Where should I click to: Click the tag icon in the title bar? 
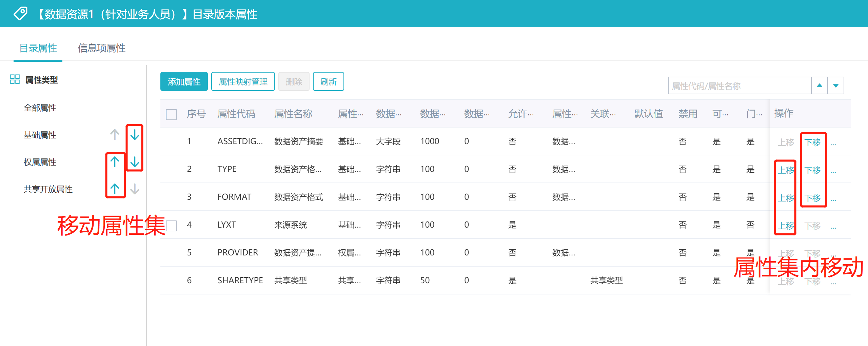[x=20, y=14]
